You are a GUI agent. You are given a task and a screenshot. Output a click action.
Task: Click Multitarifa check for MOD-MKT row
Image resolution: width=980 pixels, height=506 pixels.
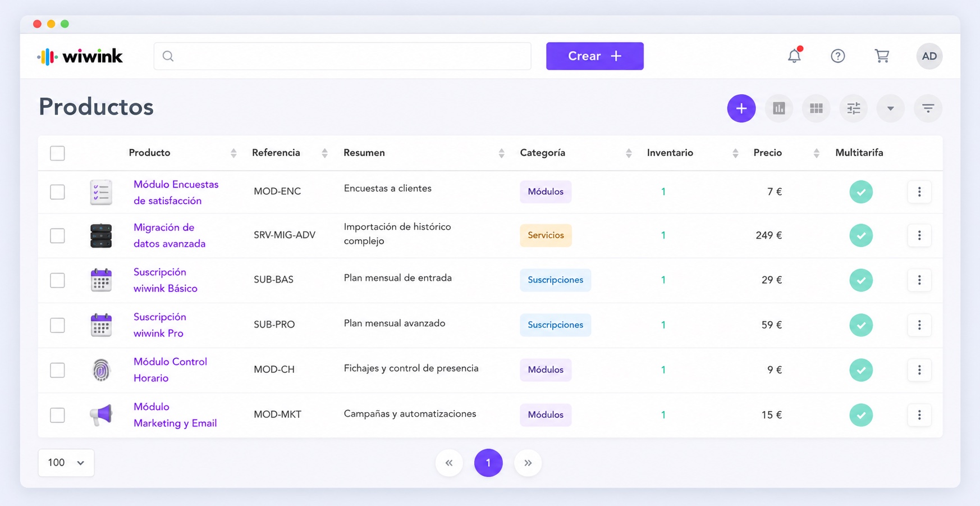pyautogui.click(x=861, y=414)
